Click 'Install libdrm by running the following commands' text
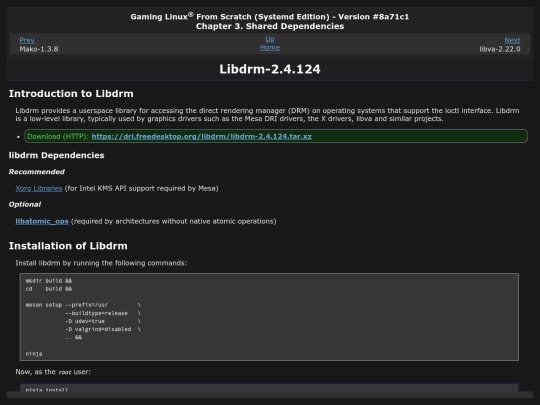 coord(101,263)
